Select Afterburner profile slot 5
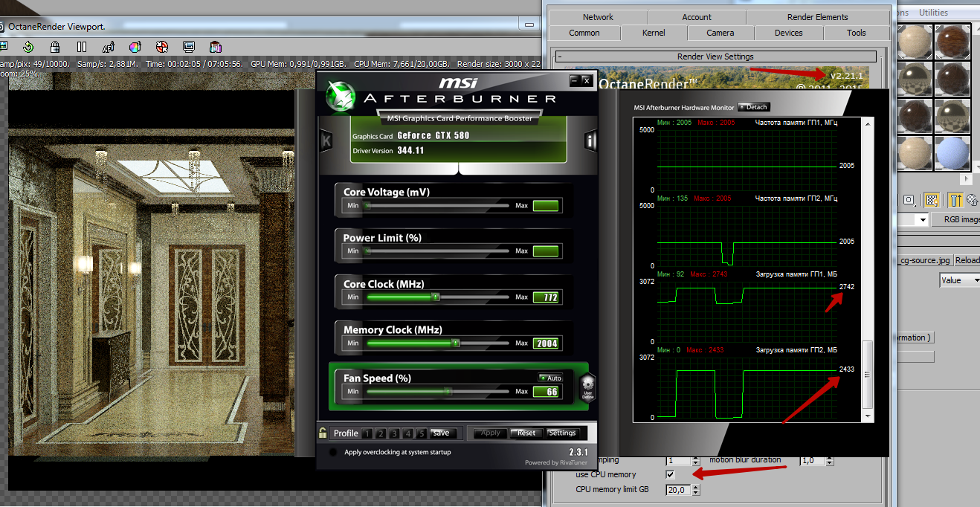This screenshot has height=507, width=980. (x=421, y=433)
